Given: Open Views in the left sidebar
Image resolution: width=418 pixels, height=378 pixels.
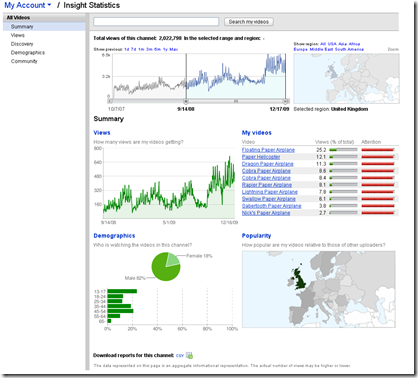Looking at the screenshot, I should (x=18, y=35).
